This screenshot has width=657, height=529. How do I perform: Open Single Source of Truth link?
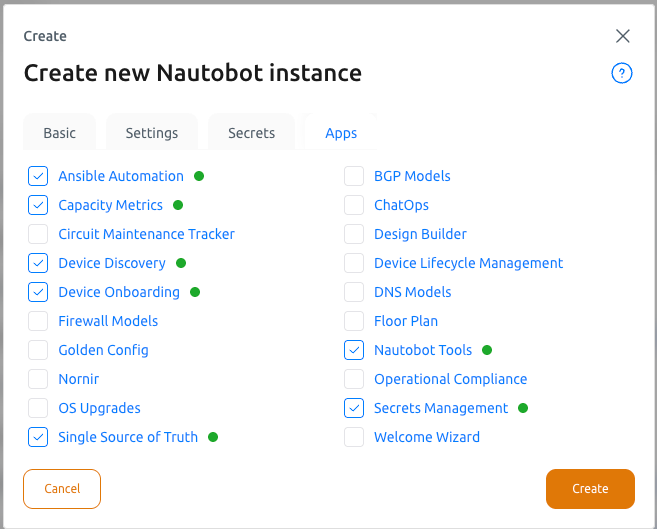[128, 437]
